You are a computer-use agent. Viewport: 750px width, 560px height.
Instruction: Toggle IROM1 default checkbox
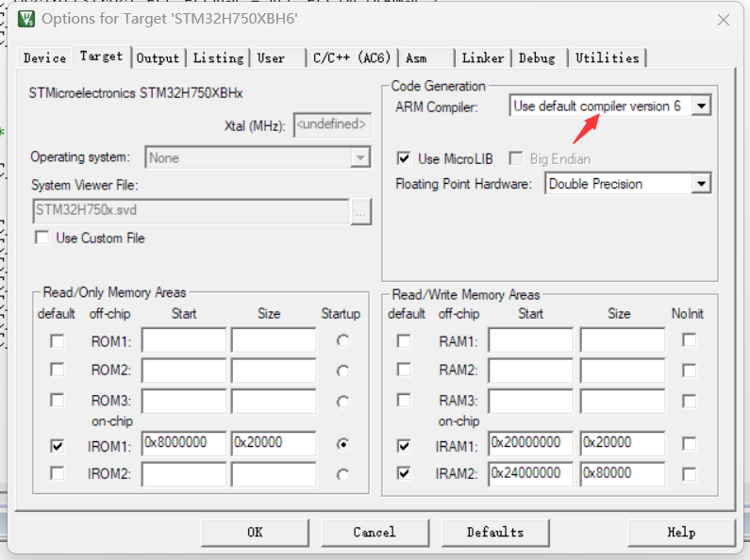click(x=58, y=446)
